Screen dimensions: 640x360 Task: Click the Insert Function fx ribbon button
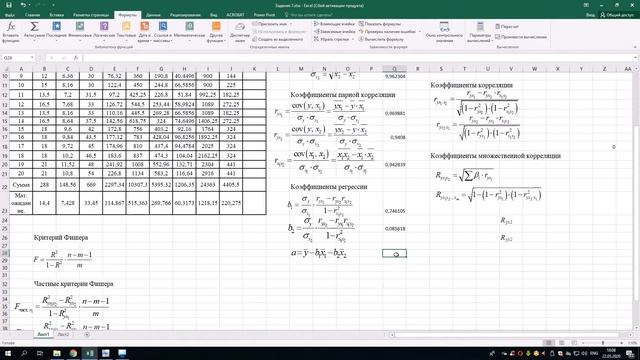(11, 32)
